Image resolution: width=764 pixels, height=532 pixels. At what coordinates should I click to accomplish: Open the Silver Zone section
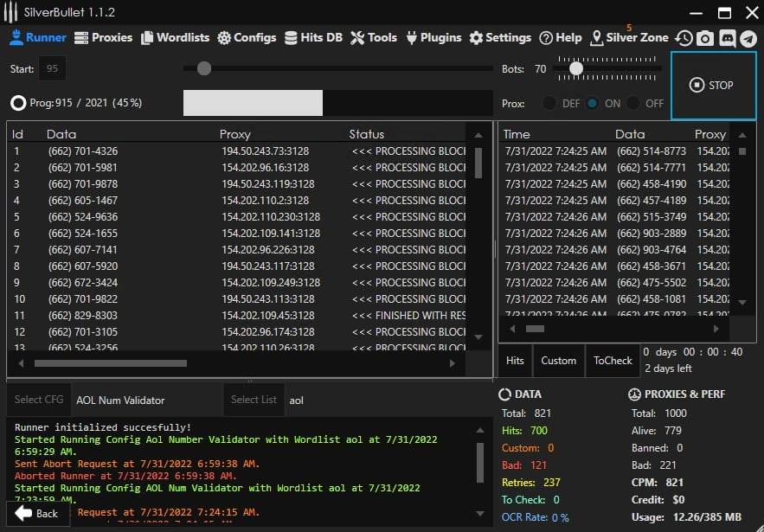pyautogui.click(x=629, y=38)
